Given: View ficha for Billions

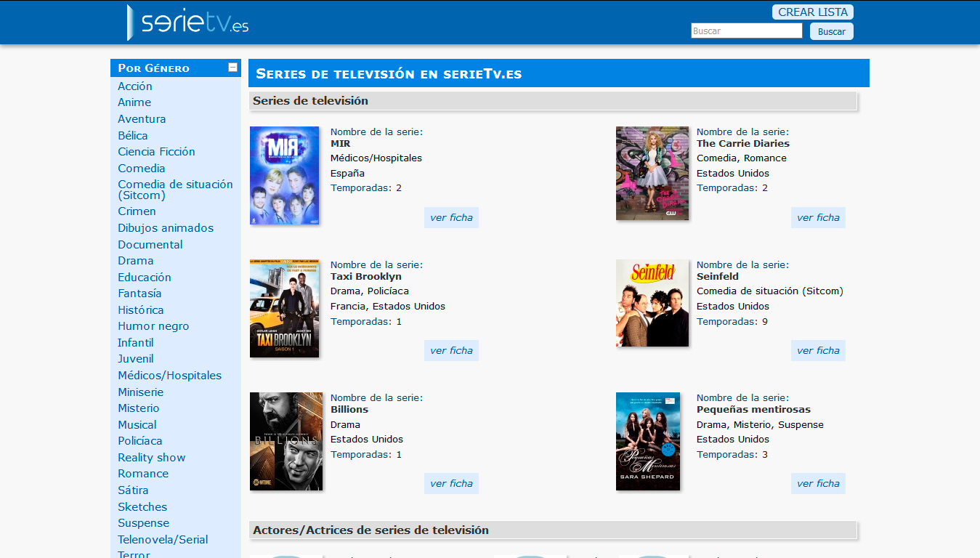Looking at the screenshot, I should 451,483.
